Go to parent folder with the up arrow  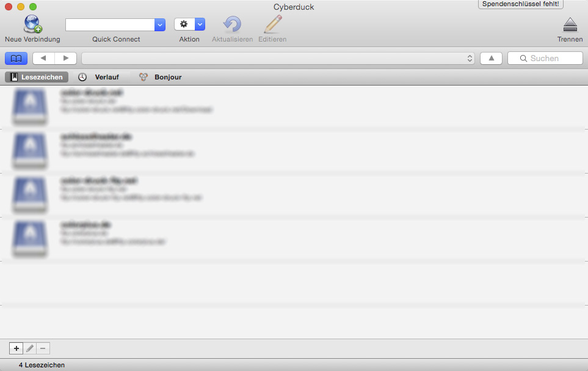[492, 58]
